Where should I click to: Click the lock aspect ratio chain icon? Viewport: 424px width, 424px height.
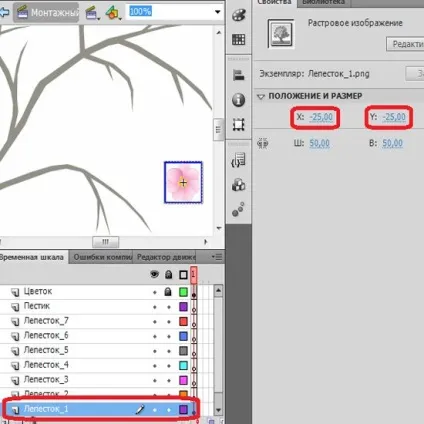(263, 144)
